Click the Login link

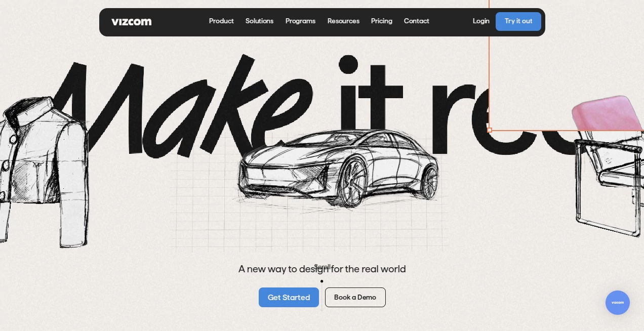pyautogui.click(x=481, y=21)
